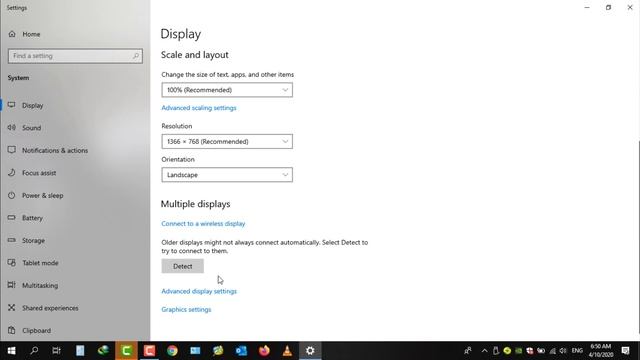
Task: Click Connect to a wireless display
Action: tap(203, 224)
